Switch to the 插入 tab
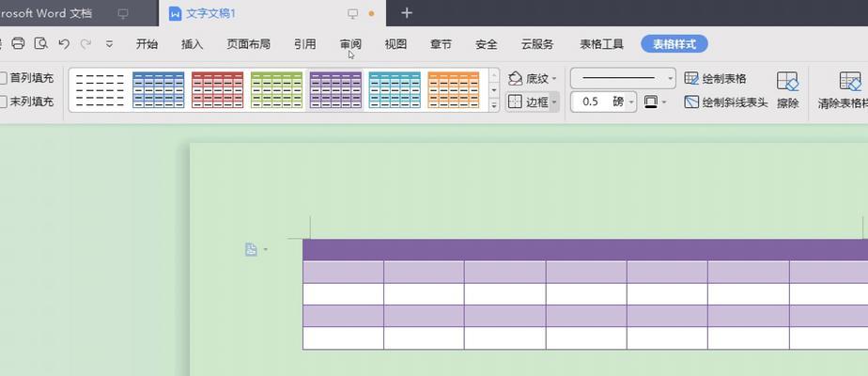Image resolution: width=868 pixels, height=376 pixels. pos(192,44)
